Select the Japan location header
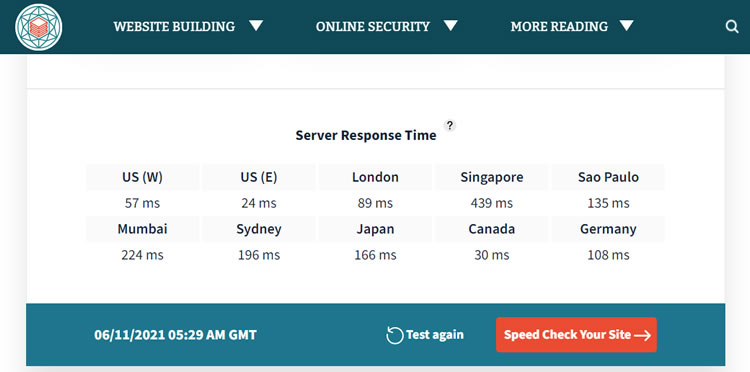This screenshot has width=750, height=372. [375, 229]
